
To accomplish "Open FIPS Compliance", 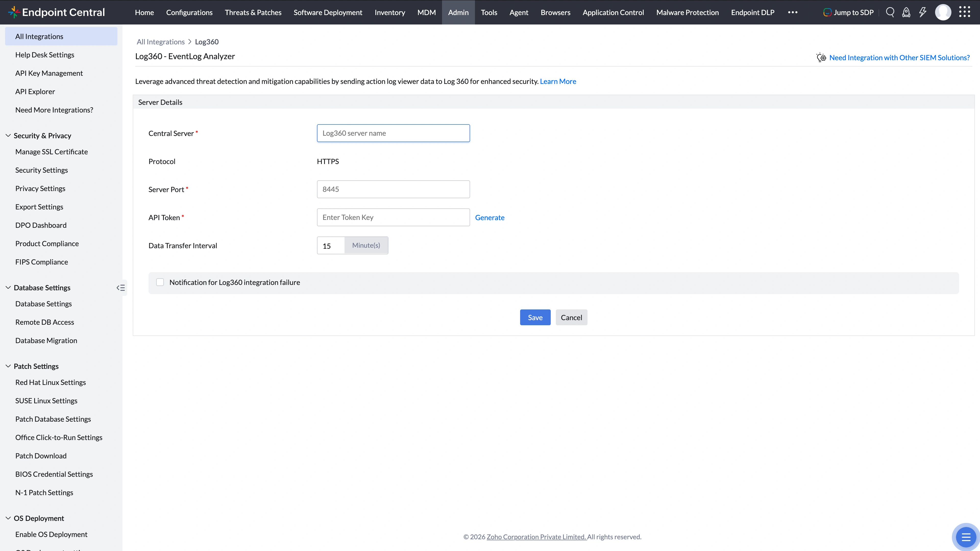I will click(41, 262).
